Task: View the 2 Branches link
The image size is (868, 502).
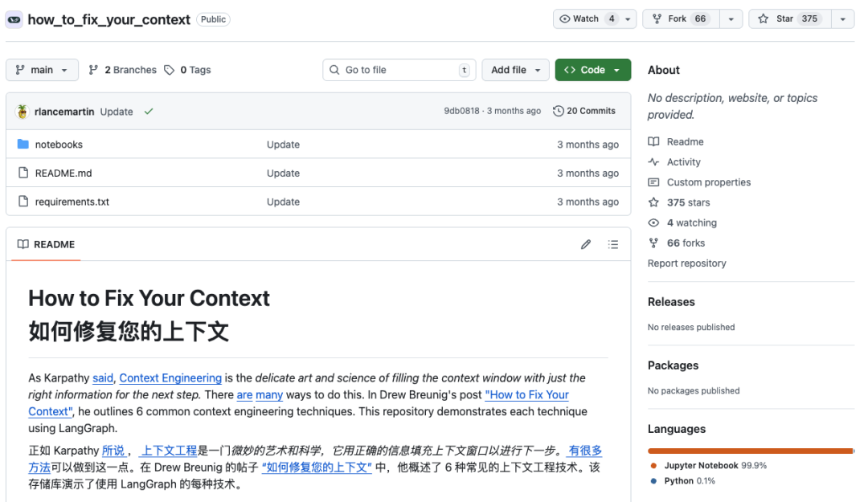Action: 122,70
